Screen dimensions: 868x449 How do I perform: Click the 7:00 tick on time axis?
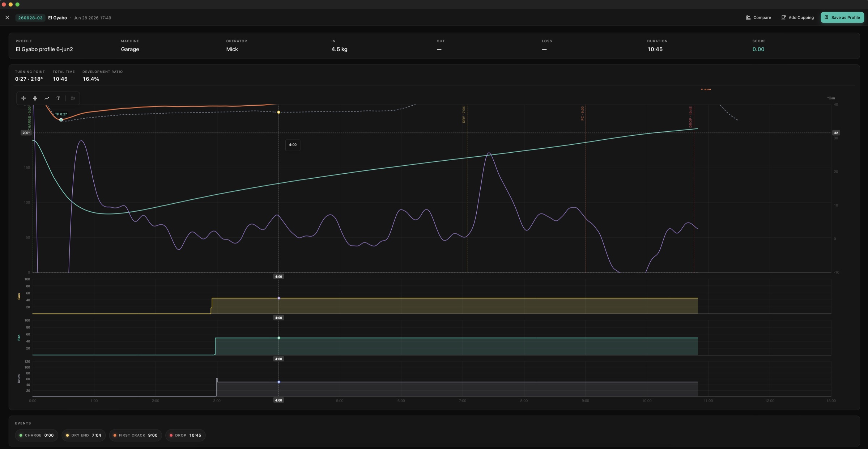tap(463, 401)
